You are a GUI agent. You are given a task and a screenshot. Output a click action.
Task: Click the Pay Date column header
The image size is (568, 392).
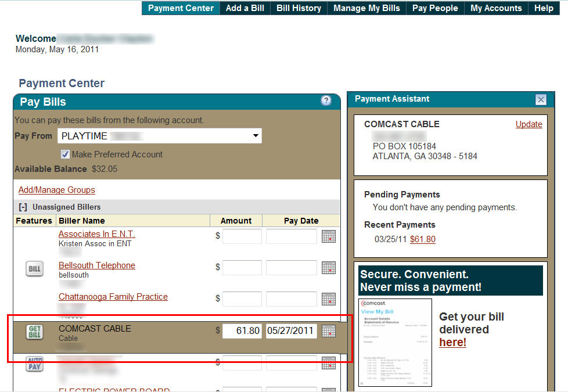[301, 221]
